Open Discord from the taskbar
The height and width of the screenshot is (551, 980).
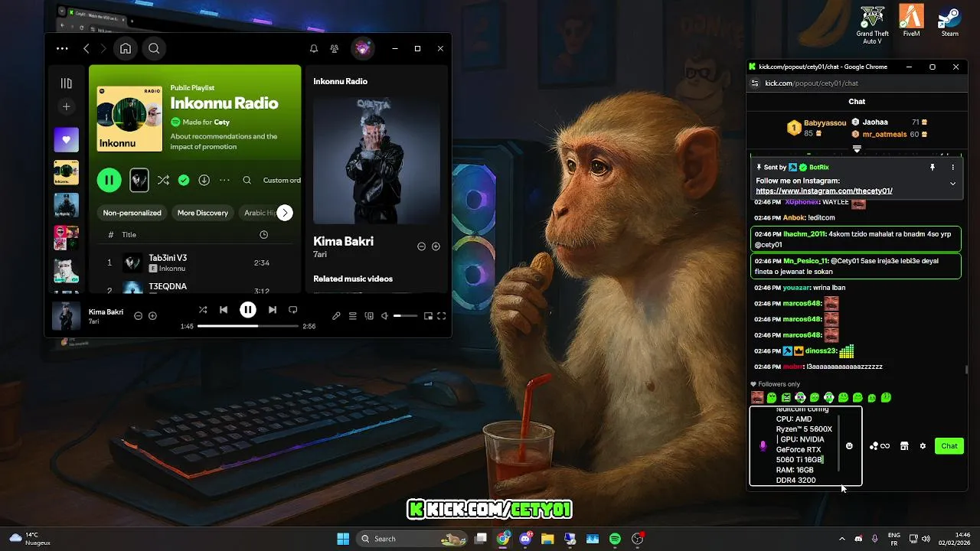[525, 539]
